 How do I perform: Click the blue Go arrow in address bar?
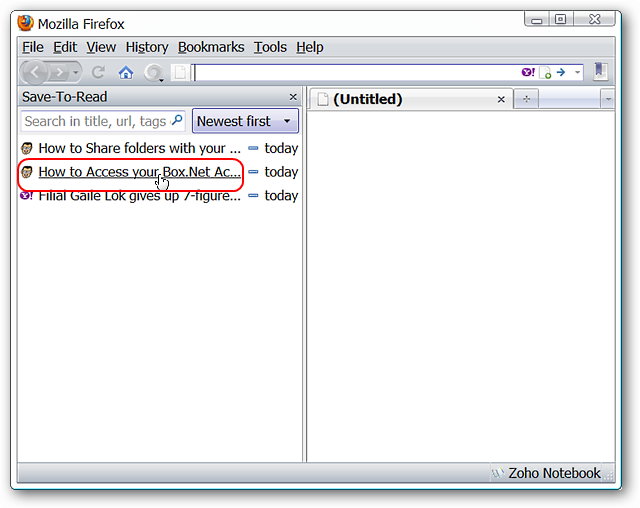point(561,72)
